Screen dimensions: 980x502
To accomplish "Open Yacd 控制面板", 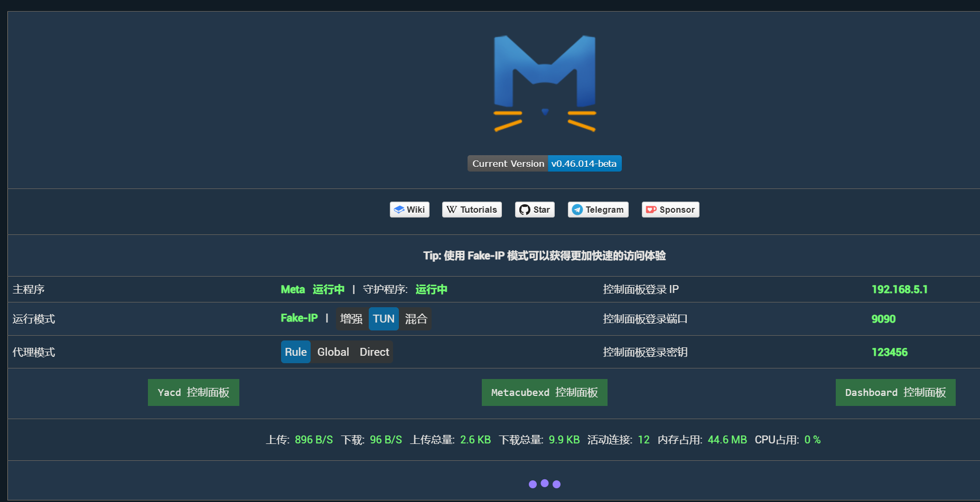I will (x=193, y=392).
